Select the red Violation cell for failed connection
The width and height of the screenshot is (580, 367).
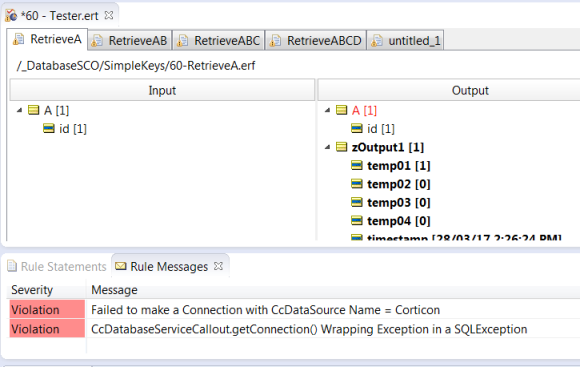coord(47,310)
